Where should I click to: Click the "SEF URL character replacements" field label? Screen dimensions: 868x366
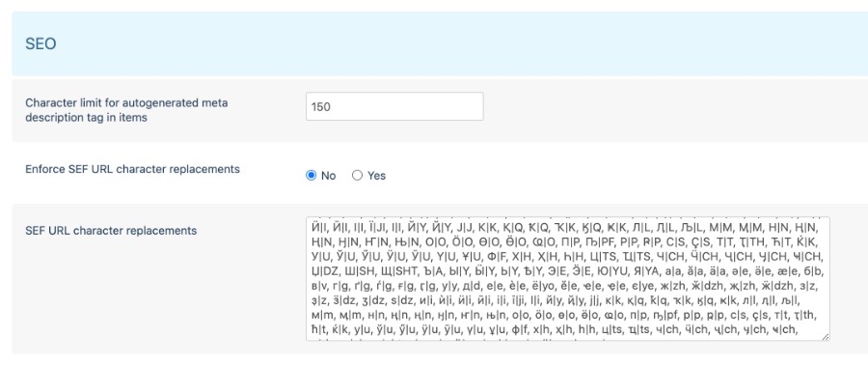(111, 231)
